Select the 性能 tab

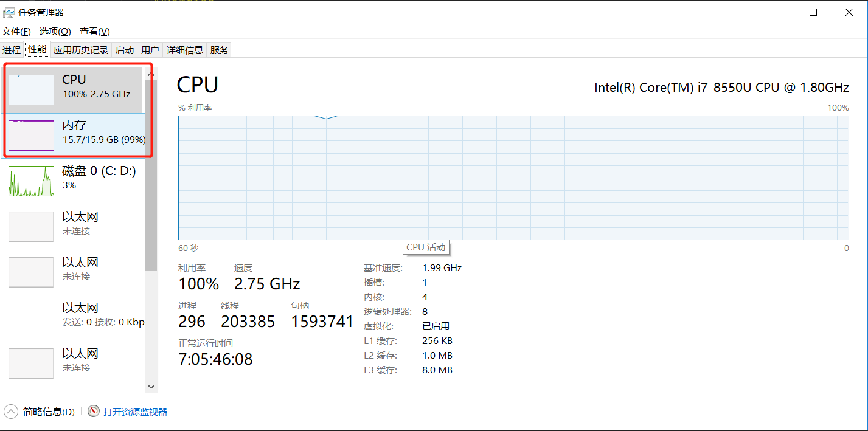[x=37, y=49]
